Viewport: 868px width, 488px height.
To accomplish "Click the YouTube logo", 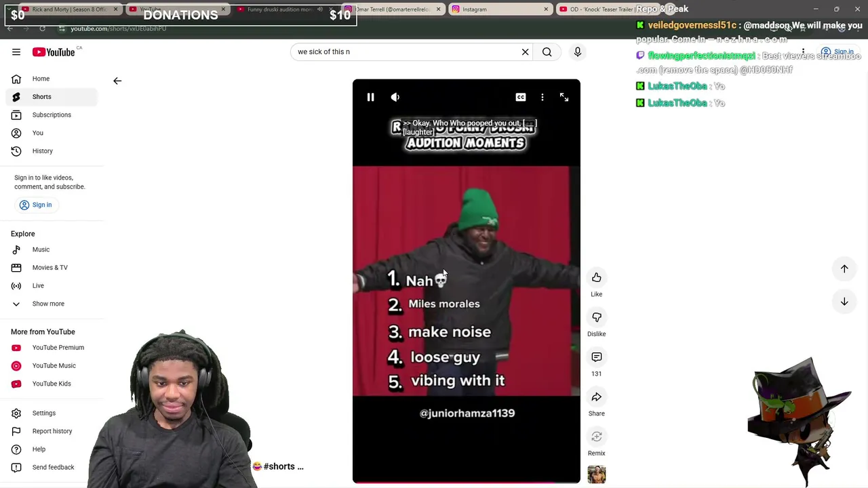I will pyautogui.click(x=54, y=52).
